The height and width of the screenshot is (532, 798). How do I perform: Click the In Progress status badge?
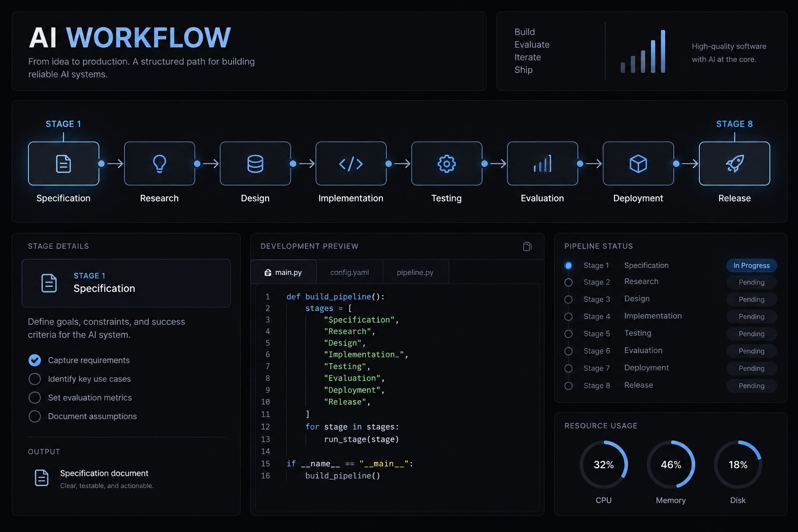[751, 265]
